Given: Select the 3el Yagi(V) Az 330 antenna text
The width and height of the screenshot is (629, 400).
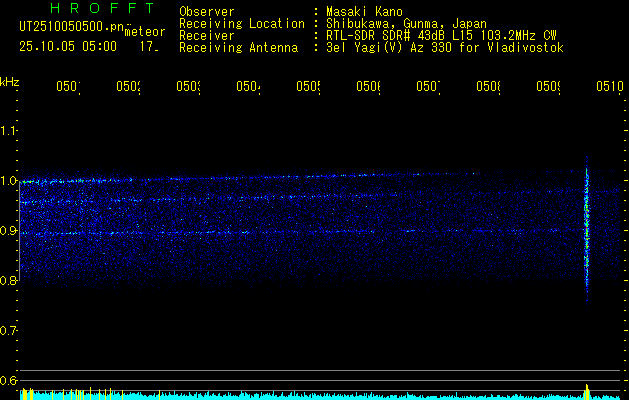Looking at the screenshot, I should tap(445, 48).
